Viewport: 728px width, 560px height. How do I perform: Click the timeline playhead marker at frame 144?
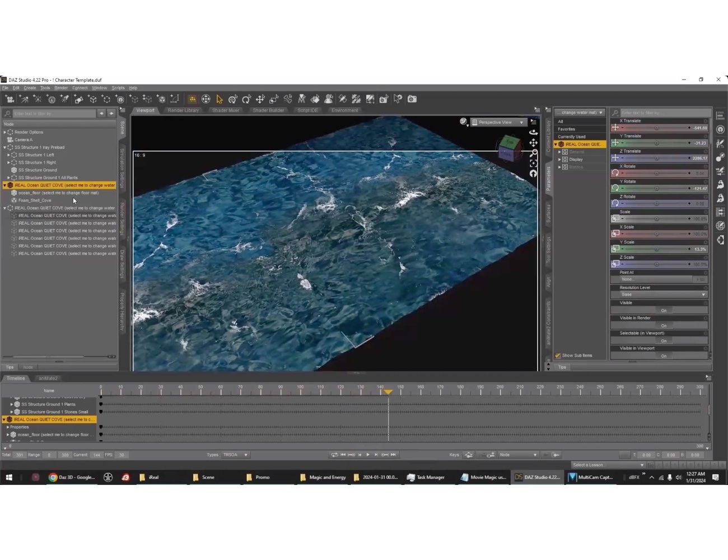388,392
